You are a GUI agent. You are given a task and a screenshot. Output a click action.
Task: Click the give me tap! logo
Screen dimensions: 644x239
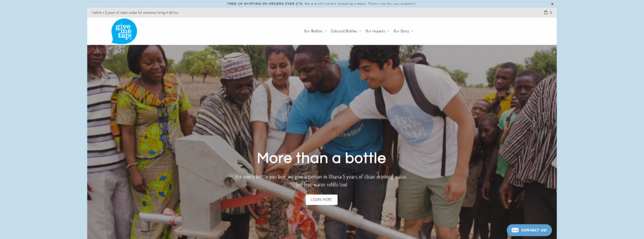(124, 31)
